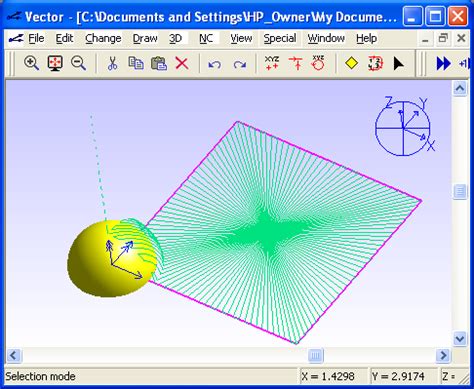Open the NC menu
The width and height of the screenshot is (474, 389).
pos(206,39)
